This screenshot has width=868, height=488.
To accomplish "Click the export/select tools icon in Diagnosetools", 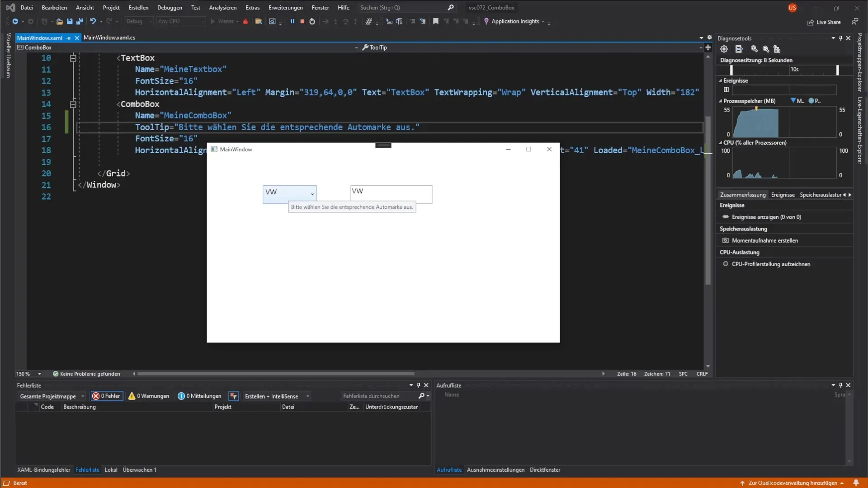I will (x=739, y=49).
